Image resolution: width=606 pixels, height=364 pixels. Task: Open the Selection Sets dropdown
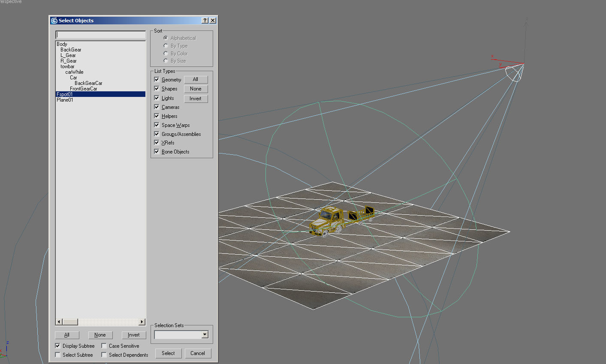[x=205, y=334]
